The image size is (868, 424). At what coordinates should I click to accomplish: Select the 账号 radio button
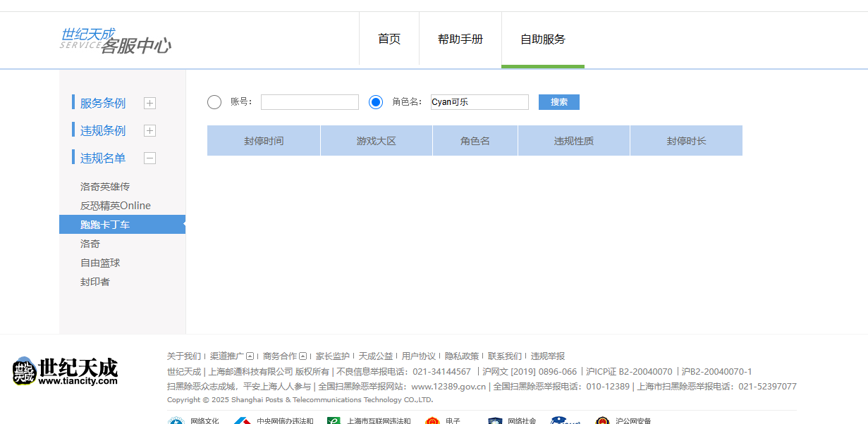(214, 102)
